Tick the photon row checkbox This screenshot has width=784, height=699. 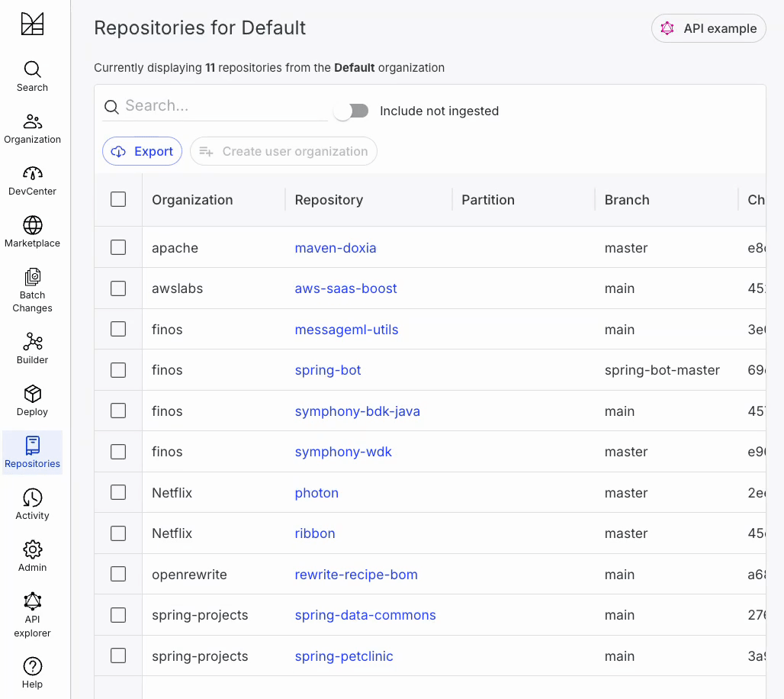tap(118, 492)
